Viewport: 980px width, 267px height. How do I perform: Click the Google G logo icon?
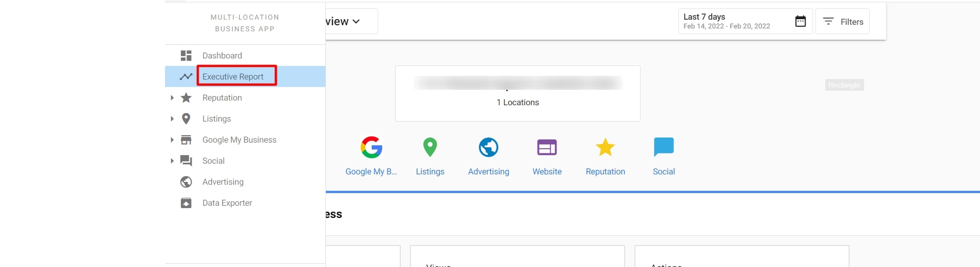coord(372,148)
